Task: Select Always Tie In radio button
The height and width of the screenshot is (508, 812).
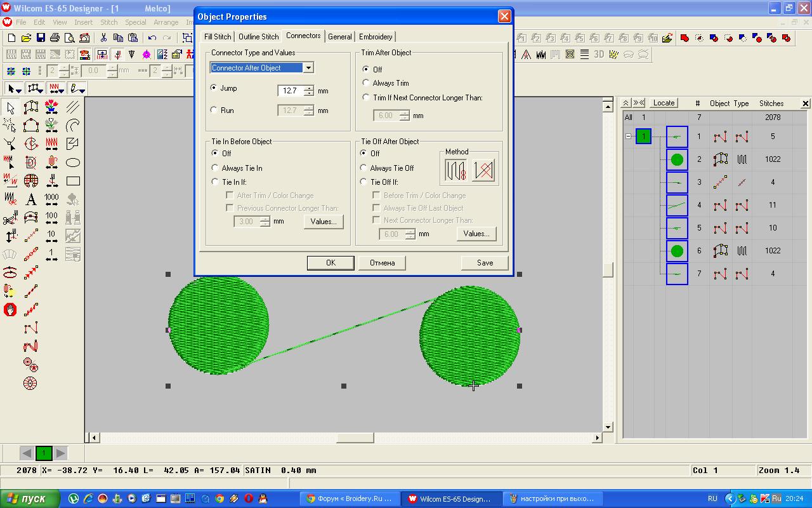Action: tap(215, 168)
